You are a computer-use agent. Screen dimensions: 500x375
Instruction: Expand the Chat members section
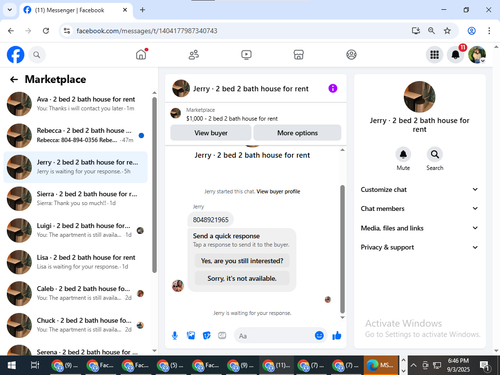click(x=419, y=208)
